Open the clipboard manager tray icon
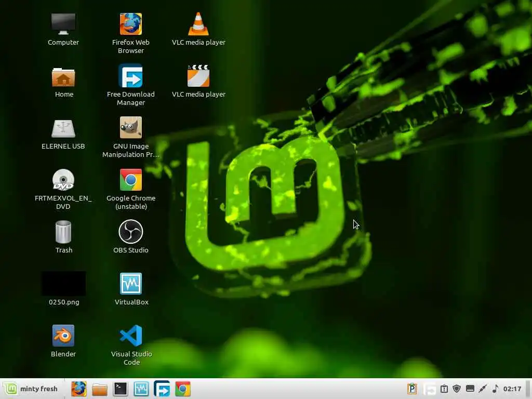Viewport: 532px width, 399px height. pyautogui.click(x=412, y=389)
